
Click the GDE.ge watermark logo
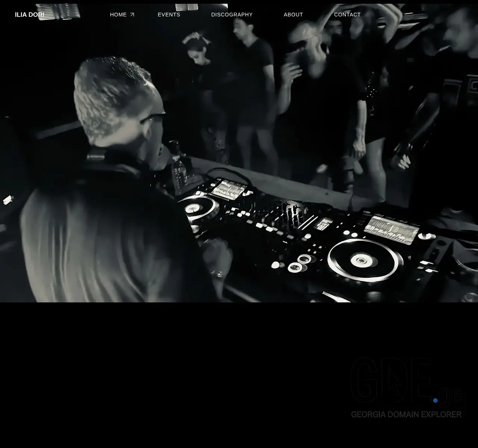tap(406, 383)
